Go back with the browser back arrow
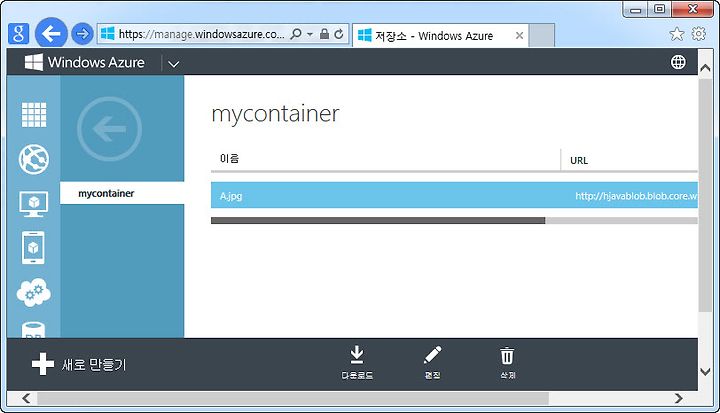Image resolution: width=720 pixels, height=413 pixels. click(51, 33)
